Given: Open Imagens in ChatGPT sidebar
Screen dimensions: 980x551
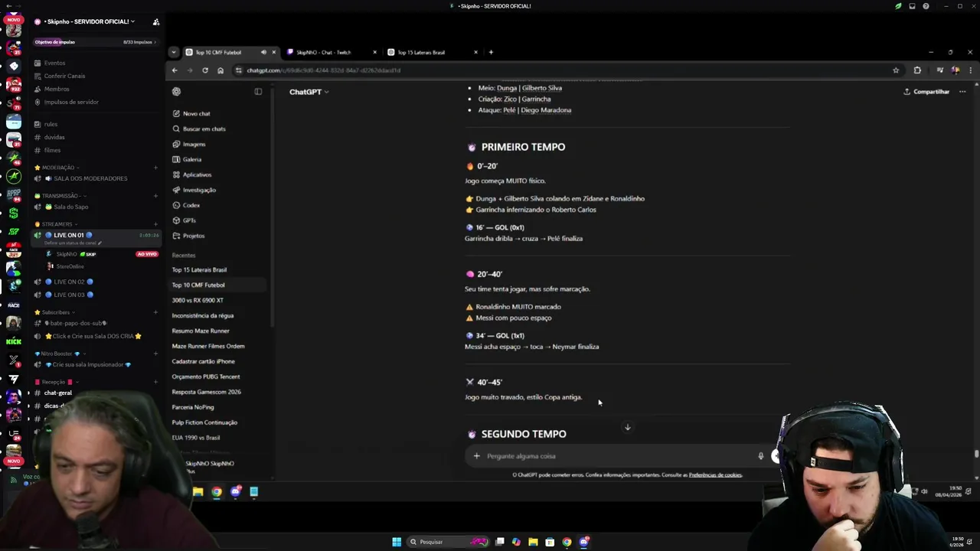Looking at the screenshot, I should click(x=194, y=144).
